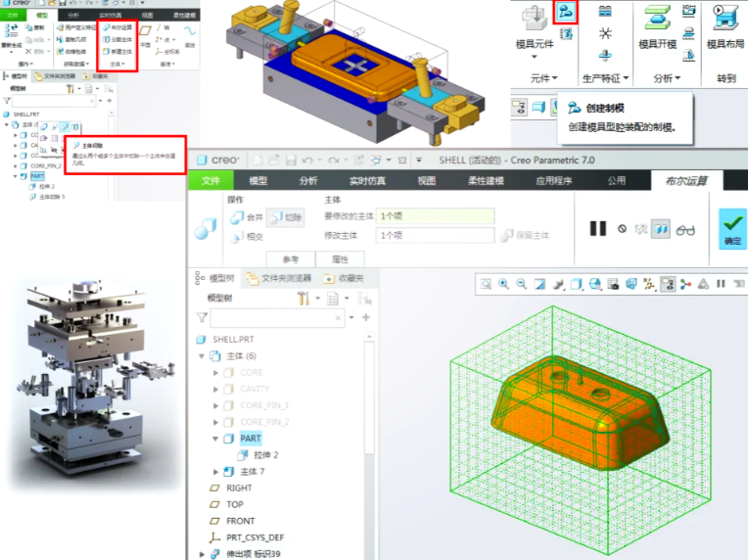Click the Refit view icon in the graphics toolbar

(x=486, y=284)
